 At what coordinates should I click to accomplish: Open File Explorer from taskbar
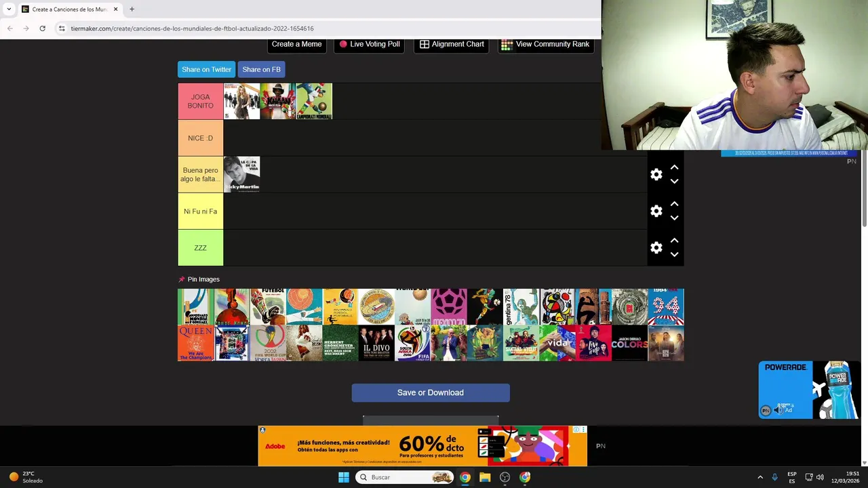(x=485, y=477)
